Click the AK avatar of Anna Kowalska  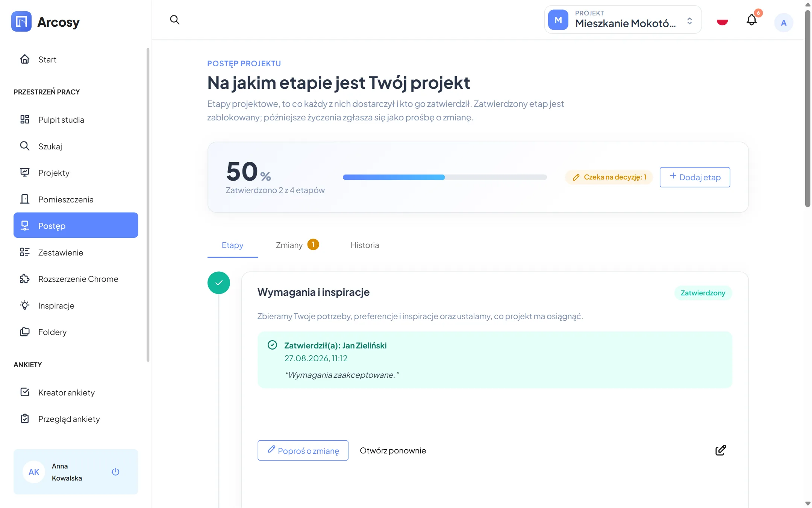34,472
